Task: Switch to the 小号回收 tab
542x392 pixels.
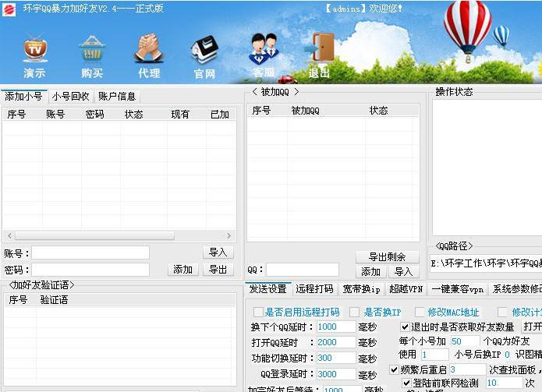Action: point(71,97)
